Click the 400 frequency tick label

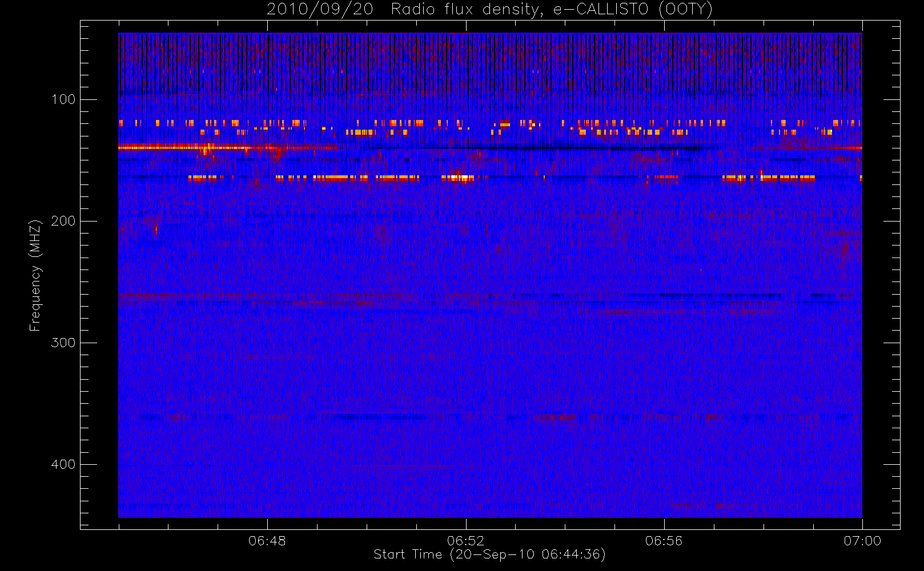click(63, 464)
